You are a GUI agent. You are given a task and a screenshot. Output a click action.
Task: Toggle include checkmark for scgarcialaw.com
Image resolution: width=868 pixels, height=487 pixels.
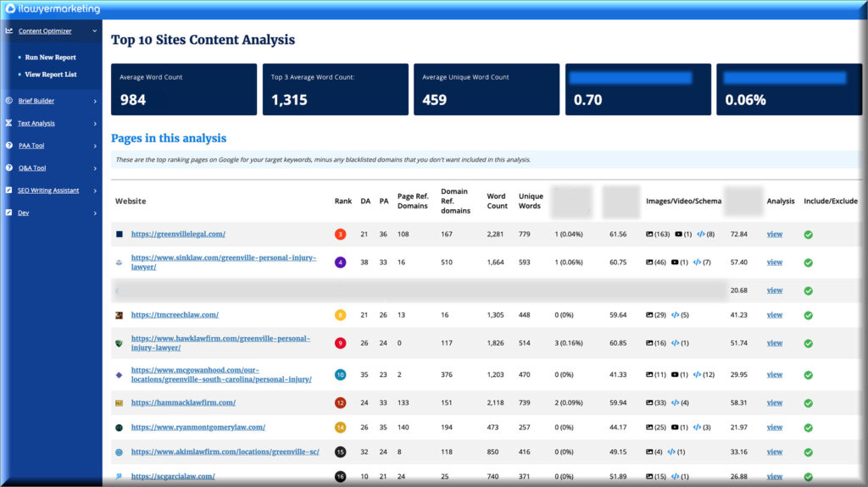click(808, 477)
